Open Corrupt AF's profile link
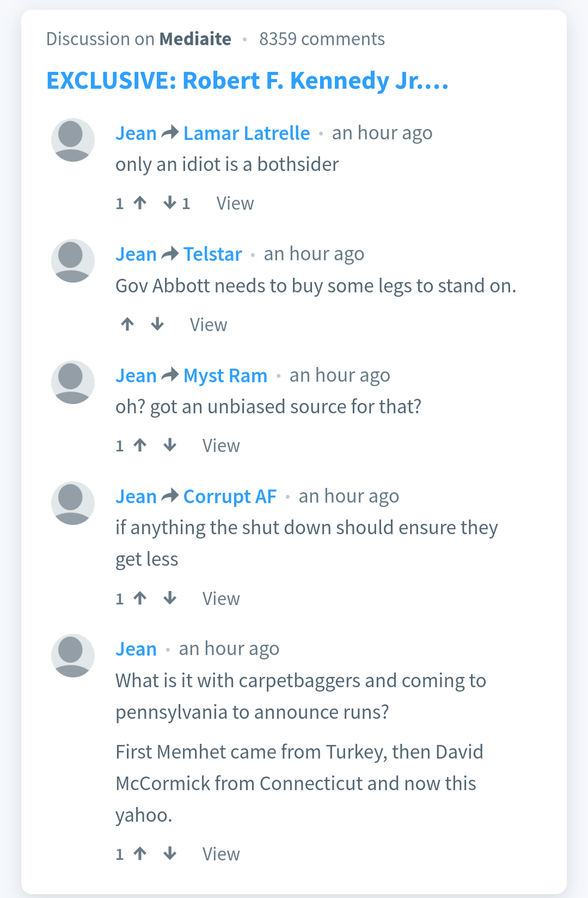Viewport: 588px width, 898px height. pyautogui.click(x=230, y=497)
